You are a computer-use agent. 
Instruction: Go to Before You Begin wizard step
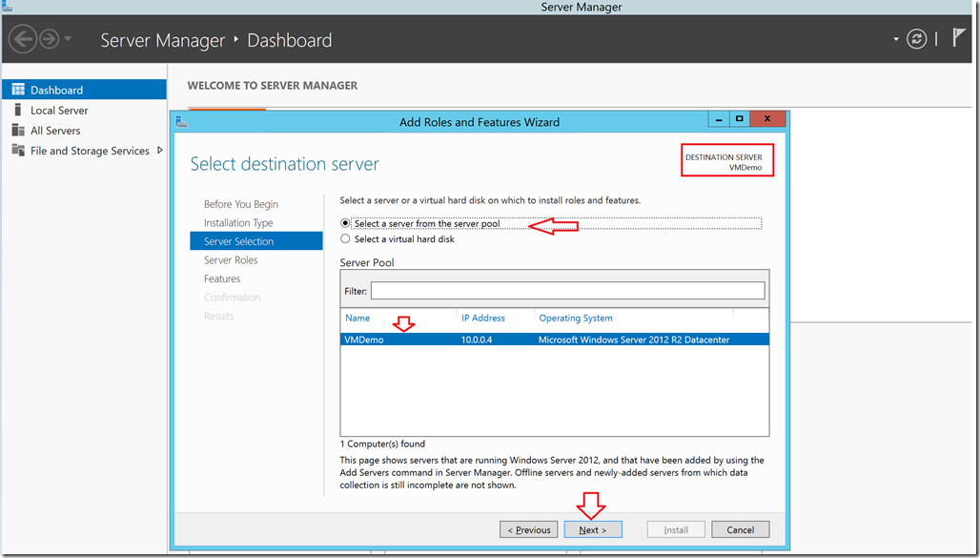[x=241, y=204]
